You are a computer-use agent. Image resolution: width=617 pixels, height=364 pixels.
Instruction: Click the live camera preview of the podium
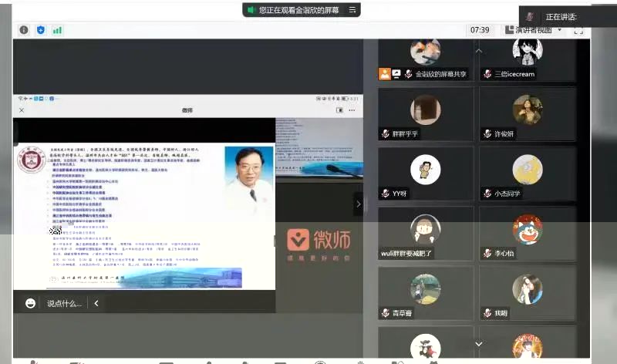tap(319, 147)
